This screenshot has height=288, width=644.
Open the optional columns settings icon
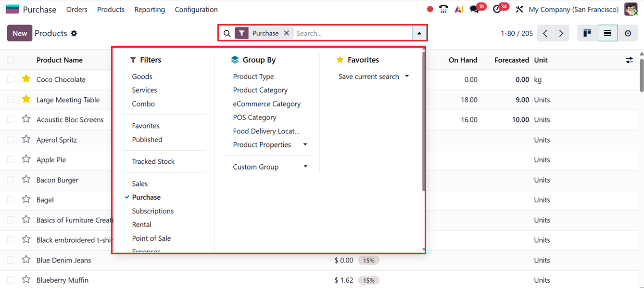(629, 60)
